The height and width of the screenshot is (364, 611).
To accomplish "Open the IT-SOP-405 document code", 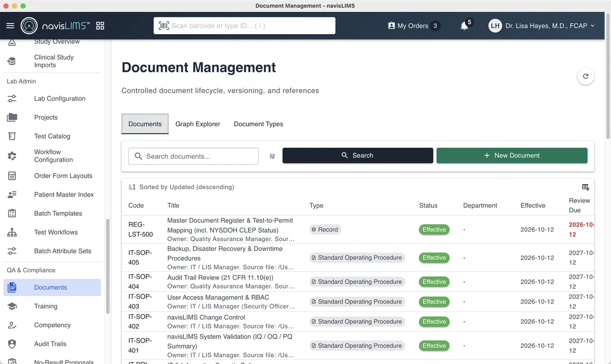I will coord(140,258).
